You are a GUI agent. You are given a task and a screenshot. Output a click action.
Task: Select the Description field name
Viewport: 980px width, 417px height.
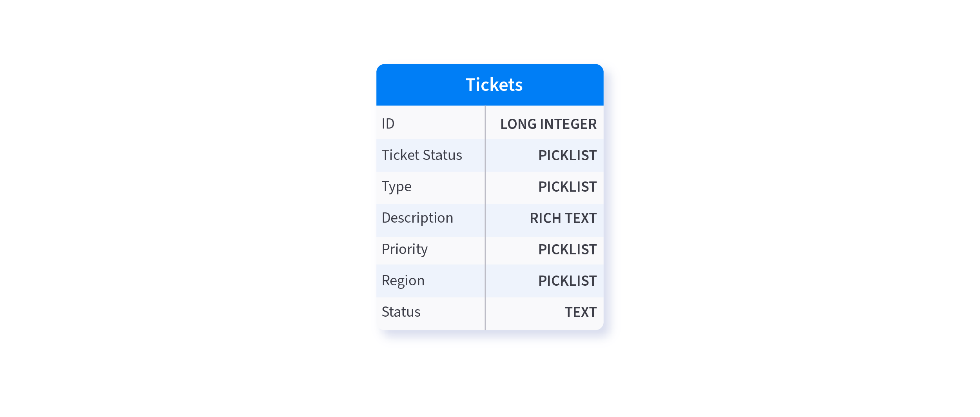coord(417,218)
